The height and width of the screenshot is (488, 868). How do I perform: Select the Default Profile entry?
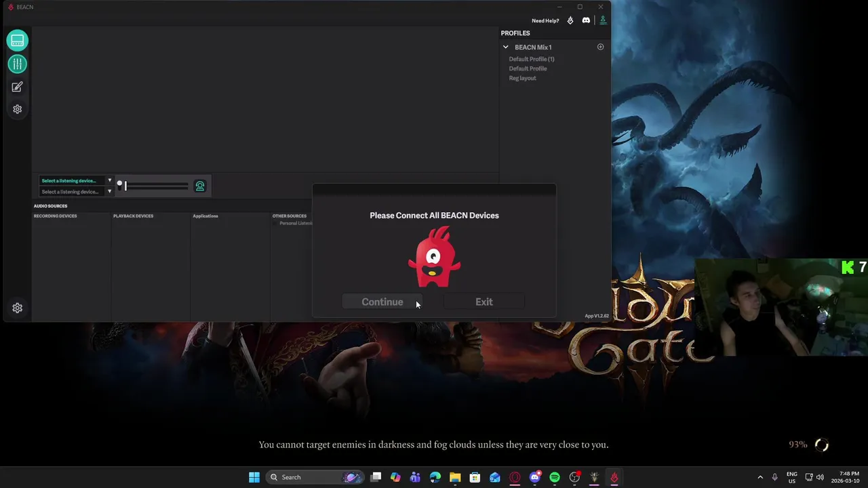coord(528,68)
